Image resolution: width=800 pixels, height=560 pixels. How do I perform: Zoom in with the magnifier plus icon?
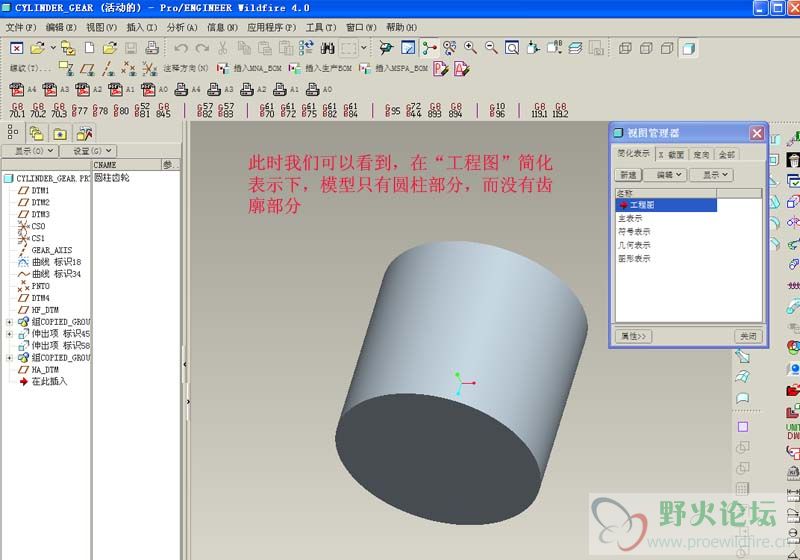tap(470, 48)
